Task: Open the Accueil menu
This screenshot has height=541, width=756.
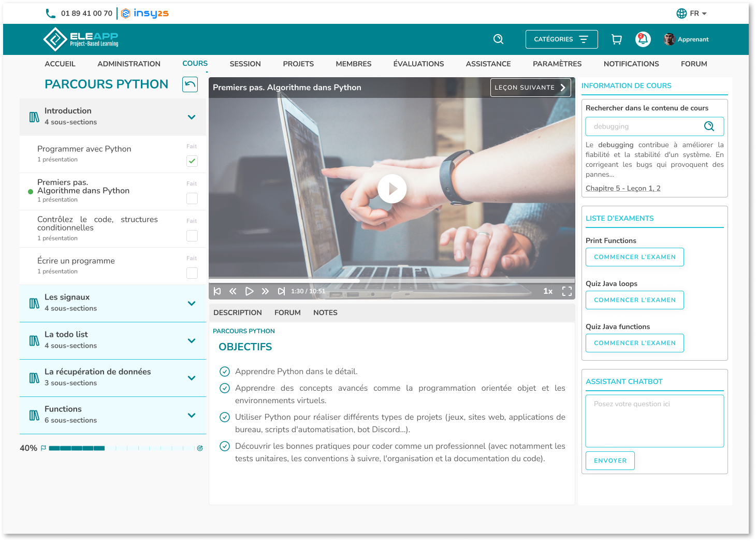Action: (x=60, y=64)
